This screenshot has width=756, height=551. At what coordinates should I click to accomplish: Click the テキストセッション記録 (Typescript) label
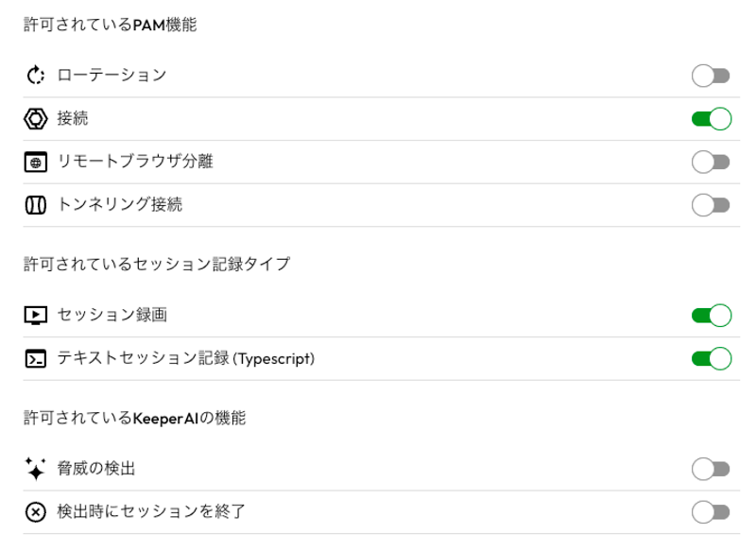[x=186, y=359]
